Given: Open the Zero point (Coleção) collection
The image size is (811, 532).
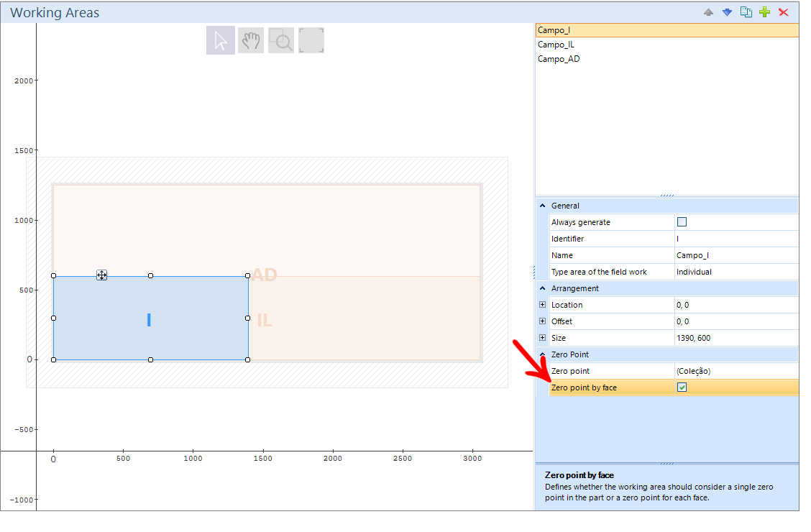Looking at the screenshot, I should pos(736,371).
